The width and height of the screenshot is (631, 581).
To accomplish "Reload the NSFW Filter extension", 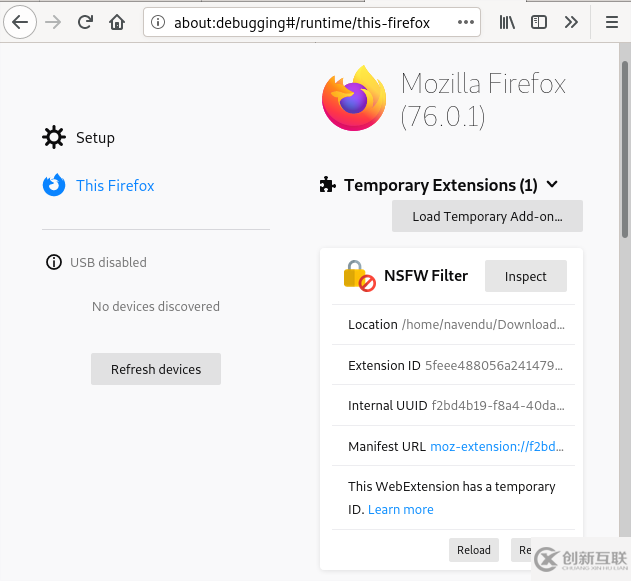I will click(x=474, y=550).
